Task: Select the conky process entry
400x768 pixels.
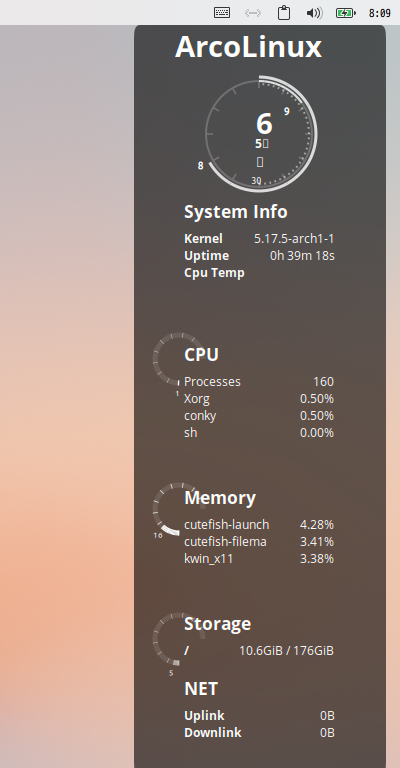Action: tap(259, 416)
